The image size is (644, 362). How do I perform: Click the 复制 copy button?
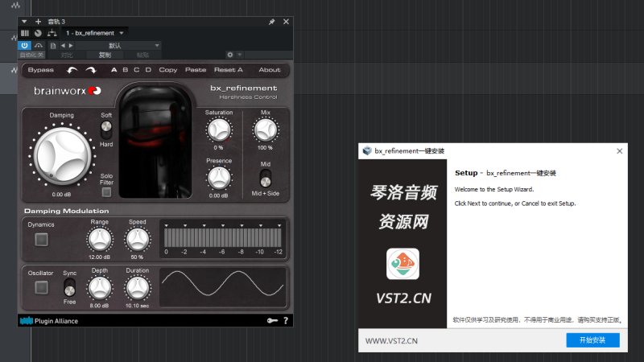coord(105,55)
